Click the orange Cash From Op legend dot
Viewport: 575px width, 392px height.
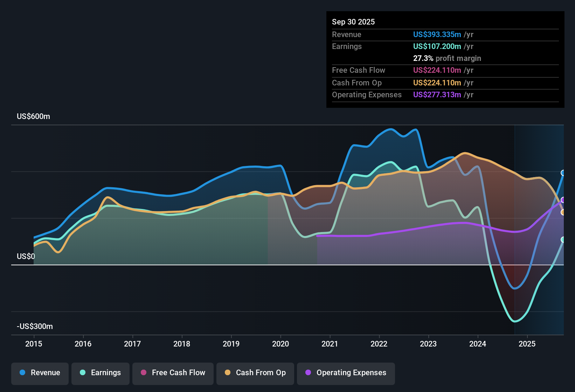point(228,373)
